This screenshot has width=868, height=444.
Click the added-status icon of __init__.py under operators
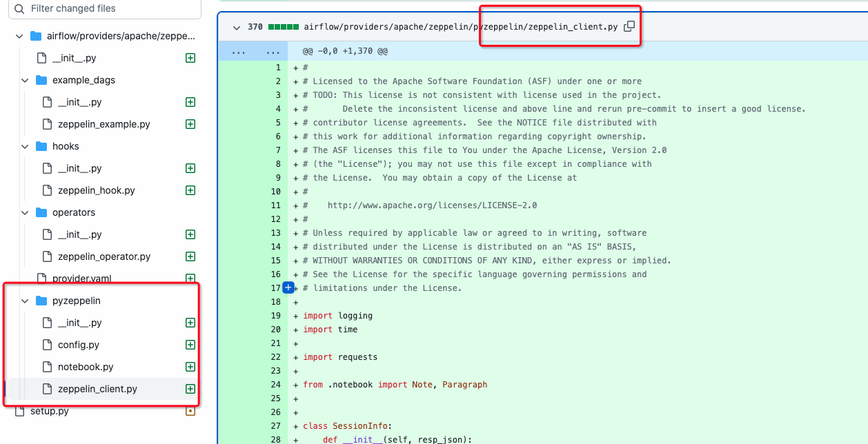(190, 234)
